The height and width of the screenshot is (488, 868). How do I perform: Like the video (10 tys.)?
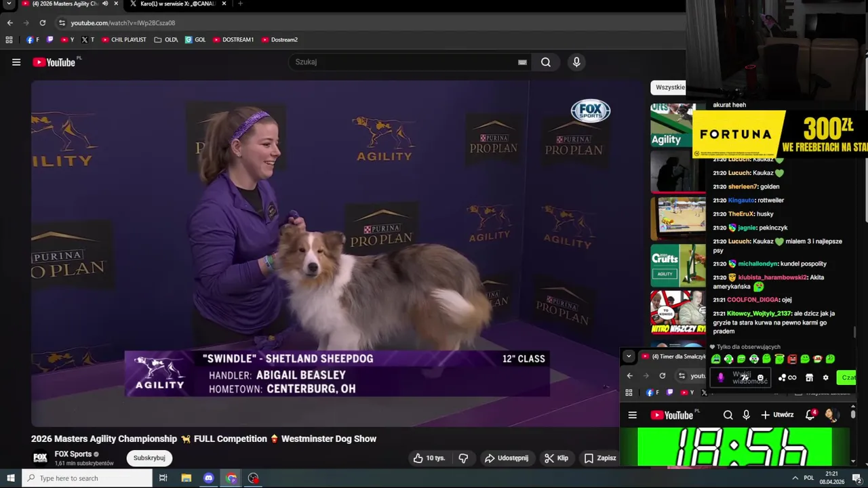[x=429, y=458]
